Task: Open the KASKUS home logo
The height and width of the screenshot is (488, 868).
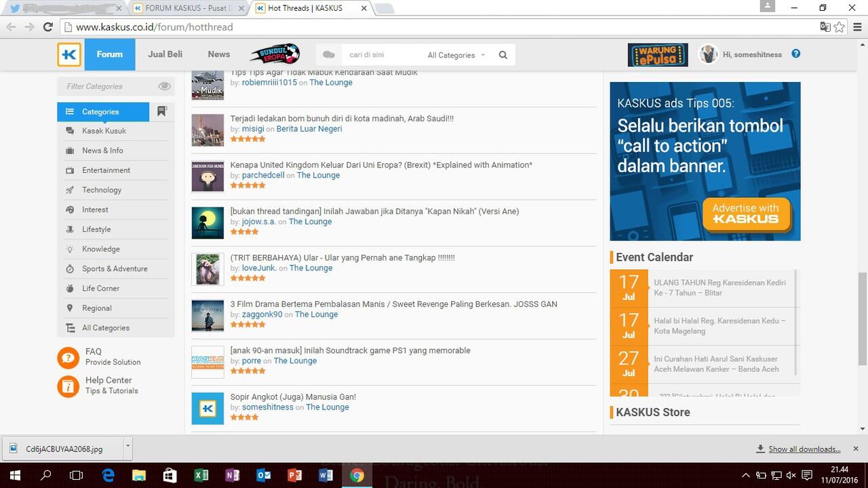Action: [69, 54]
